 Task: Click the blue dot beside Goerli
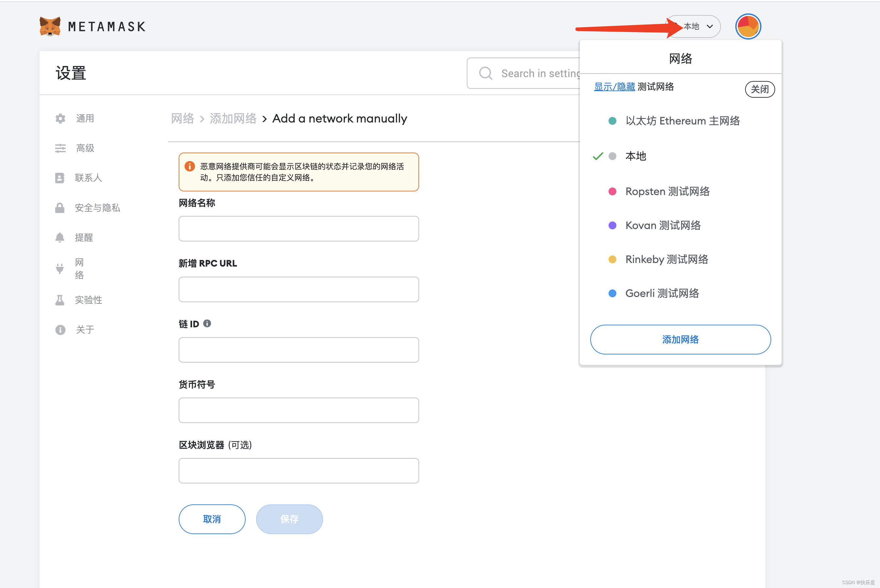[612, 293]
